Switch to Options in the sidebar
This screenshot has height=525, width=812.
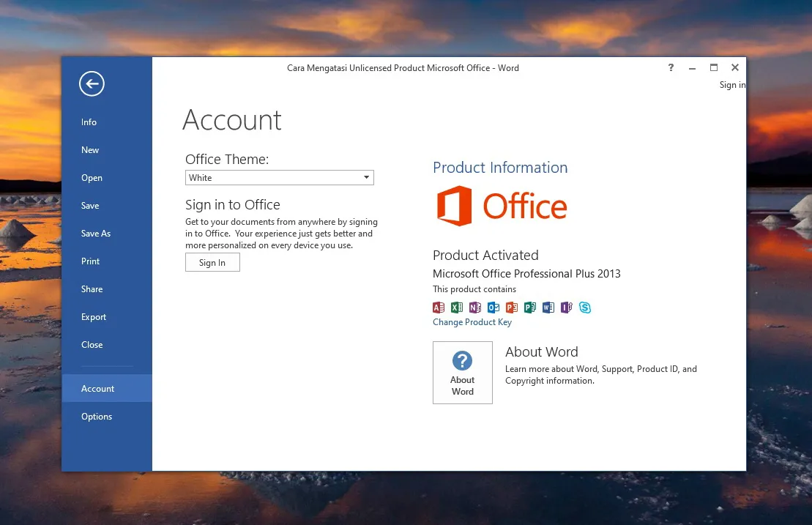click(96, 416)
